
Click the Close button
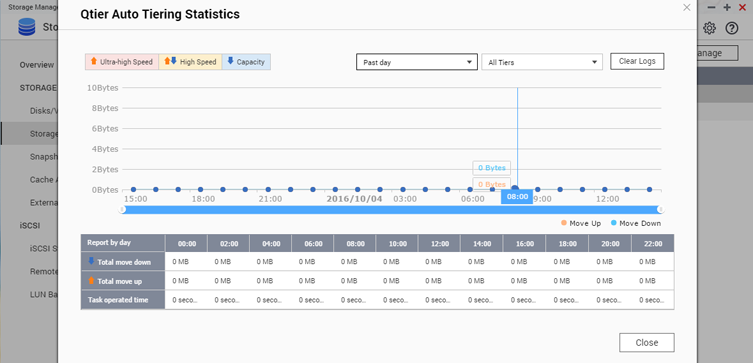point(647,342)
